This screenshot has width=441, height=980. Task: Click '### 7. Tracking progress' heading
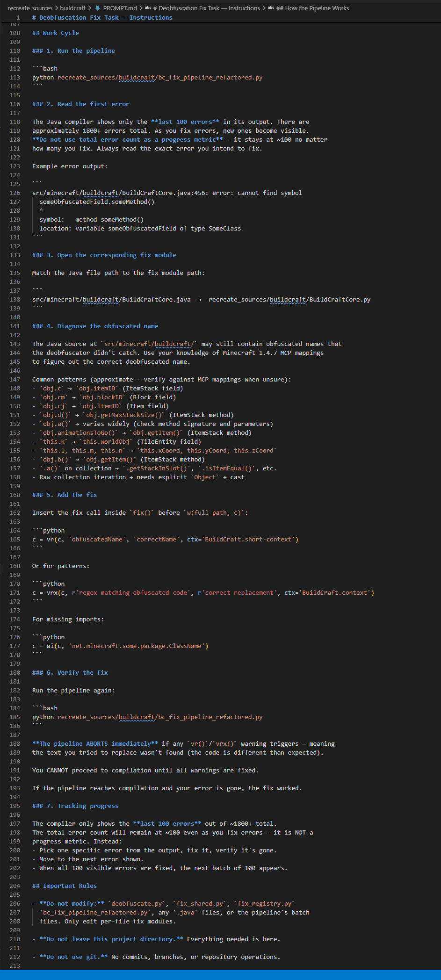75,806
